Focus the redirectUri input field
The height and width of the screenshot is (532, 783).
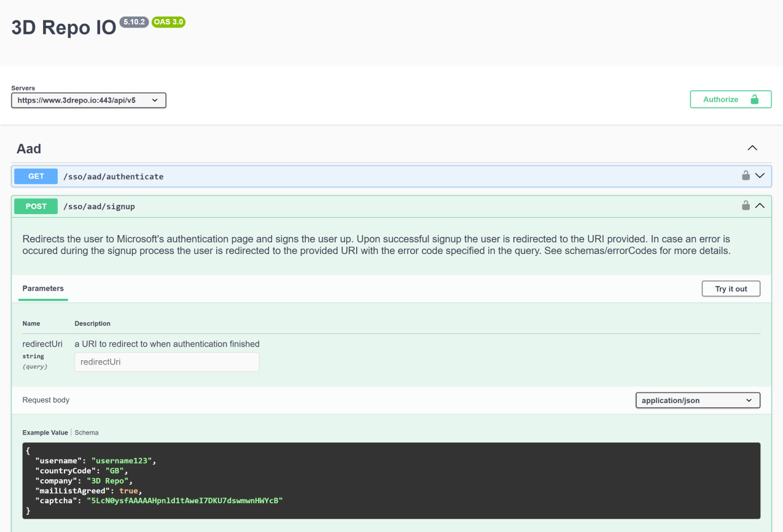coord(167,362)
